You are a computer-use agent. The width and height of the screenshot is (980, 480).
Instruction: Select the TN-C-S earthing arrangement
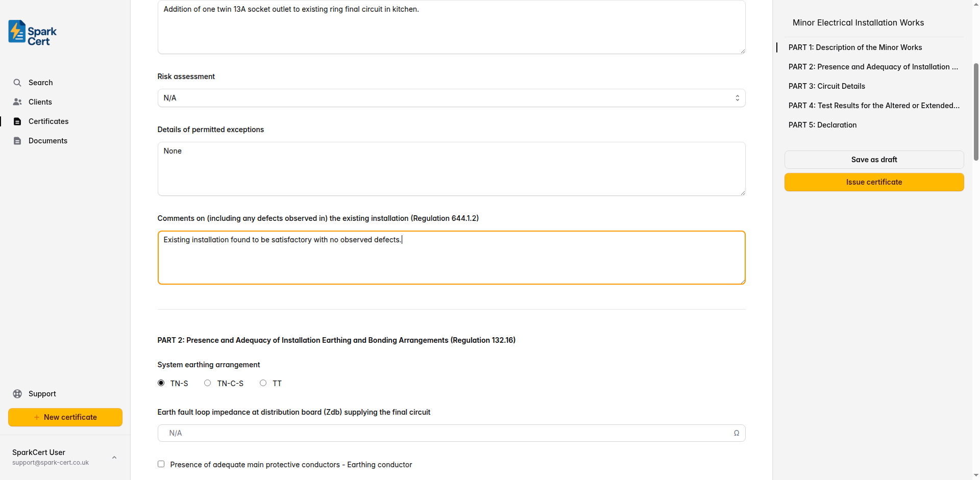[207, 383]
